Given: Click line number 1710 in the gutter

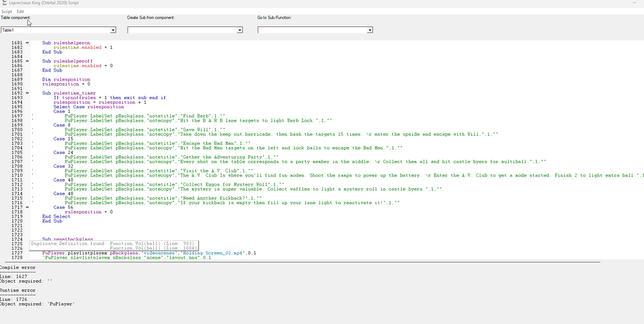Looking at the screenshot, I should pyautogui.click(x=17, y=175).
